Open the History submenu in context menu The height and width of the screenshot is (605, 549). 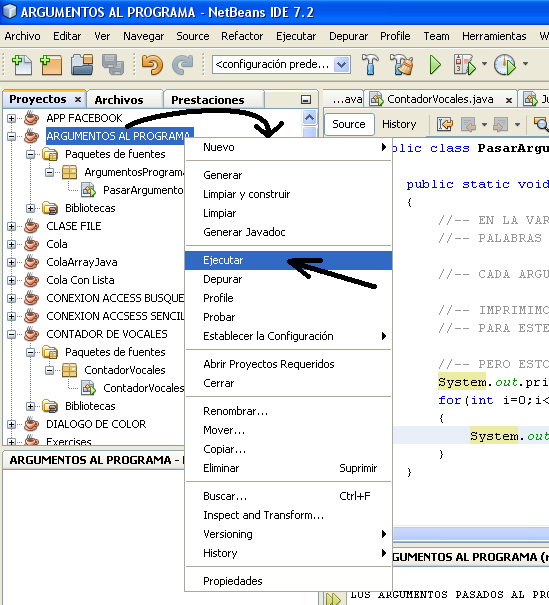289,553
